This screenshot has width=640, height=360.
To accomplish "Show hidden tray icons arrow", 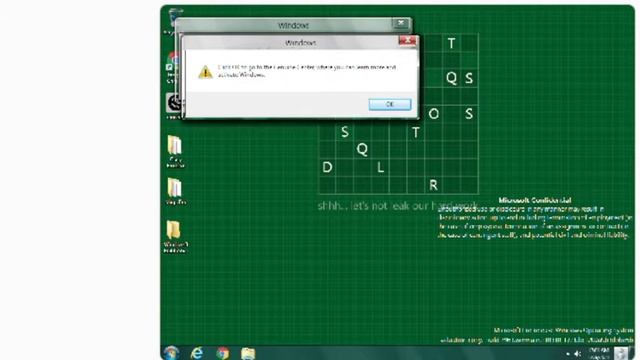I will 568,354.
